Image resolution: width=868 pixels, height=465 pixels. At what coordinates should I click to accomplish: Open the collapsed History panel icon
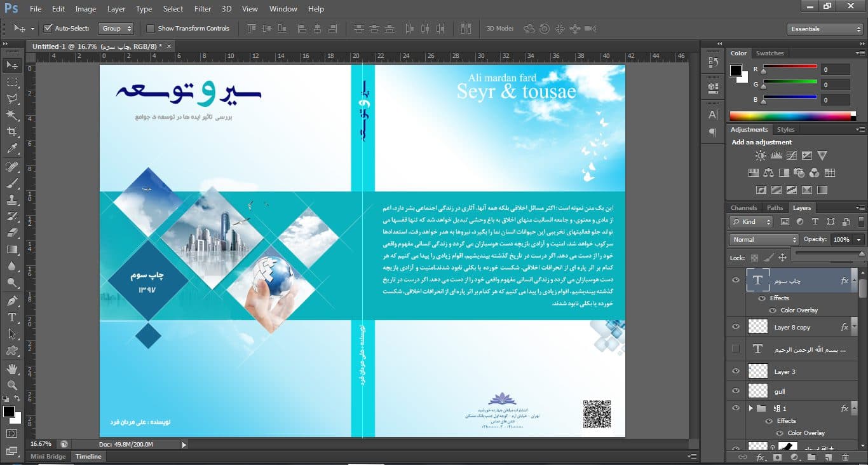713,62
